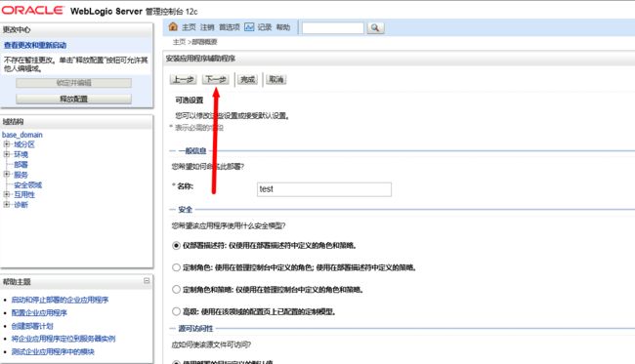The height and width of the screenshot is (364, 635).
Task: Click the 锁定并编辑 button
Action: 73,83
